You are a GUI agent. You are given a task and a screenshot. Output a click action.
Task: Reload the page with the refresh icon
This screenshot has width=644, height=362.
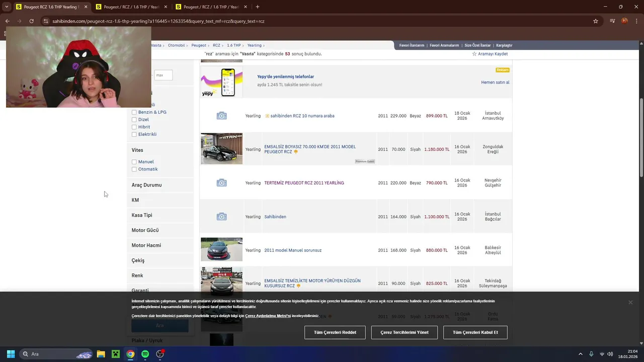tap(31, 21)
